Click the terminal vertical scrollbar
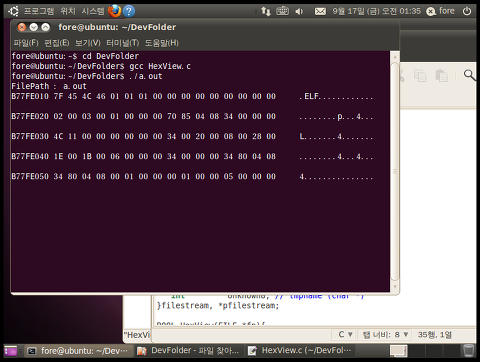480x362 pixels. pyautogui.click(x=395, y=172)
